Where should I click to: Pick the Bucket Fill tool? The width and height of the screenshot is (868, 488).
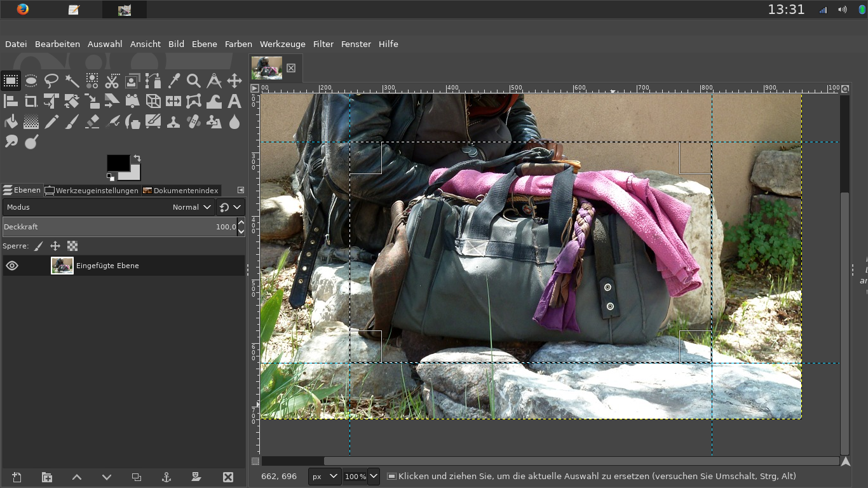click(11, 121)
